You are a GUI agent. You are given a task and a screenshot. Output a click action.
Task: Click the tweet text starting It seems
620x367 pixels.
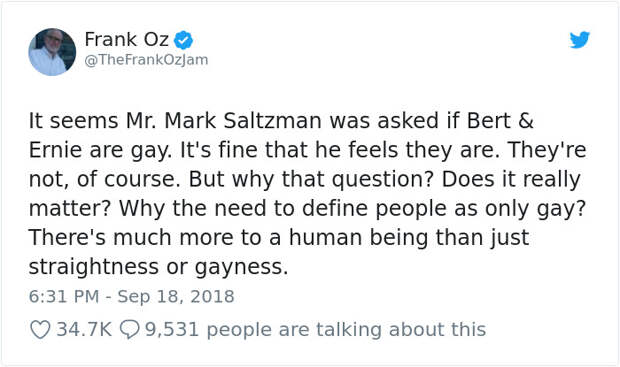coord(307,193)
